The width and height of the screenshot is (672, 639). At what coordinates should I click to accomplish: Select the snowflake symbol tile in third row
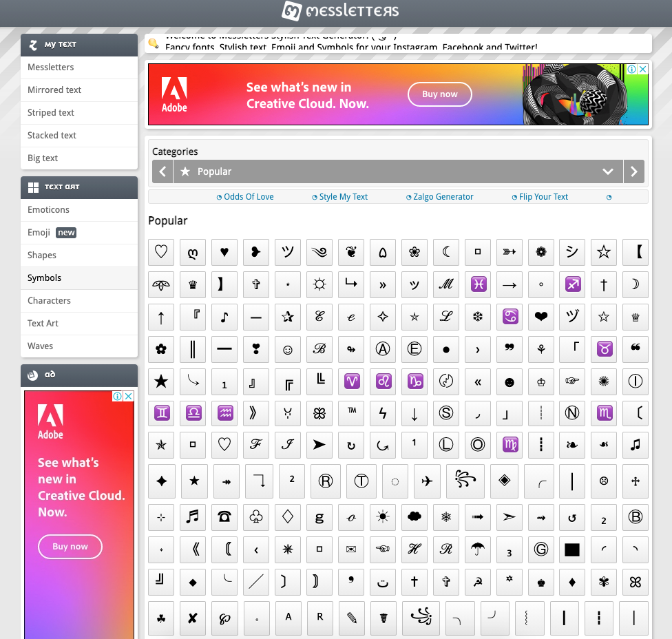[x=479, y=317]
